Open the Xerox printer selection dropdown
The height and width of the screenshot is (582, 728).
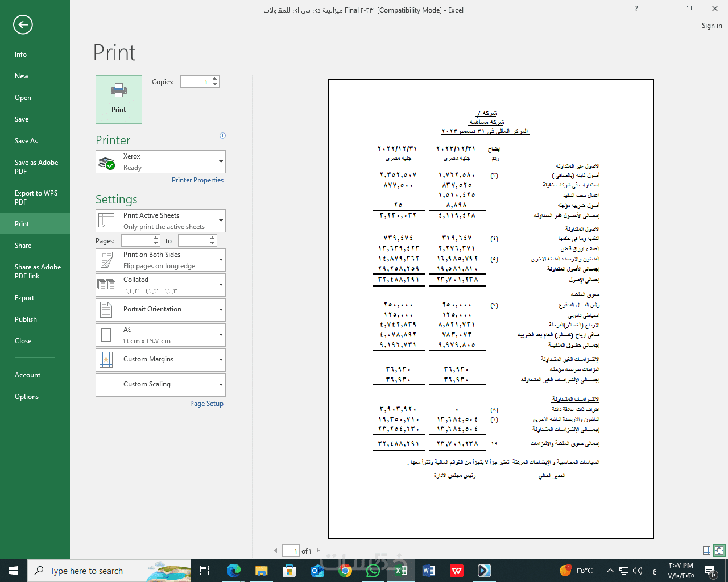click(x=160, y=162)
